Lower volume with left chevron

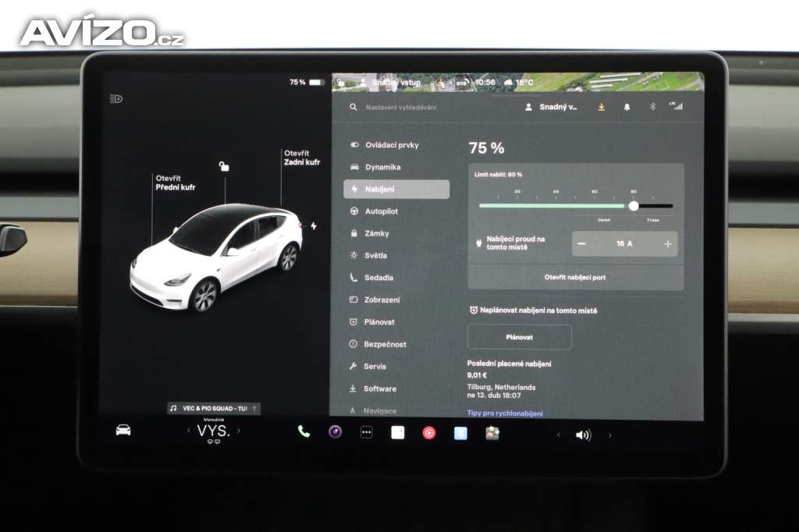(x=558, y=435)
